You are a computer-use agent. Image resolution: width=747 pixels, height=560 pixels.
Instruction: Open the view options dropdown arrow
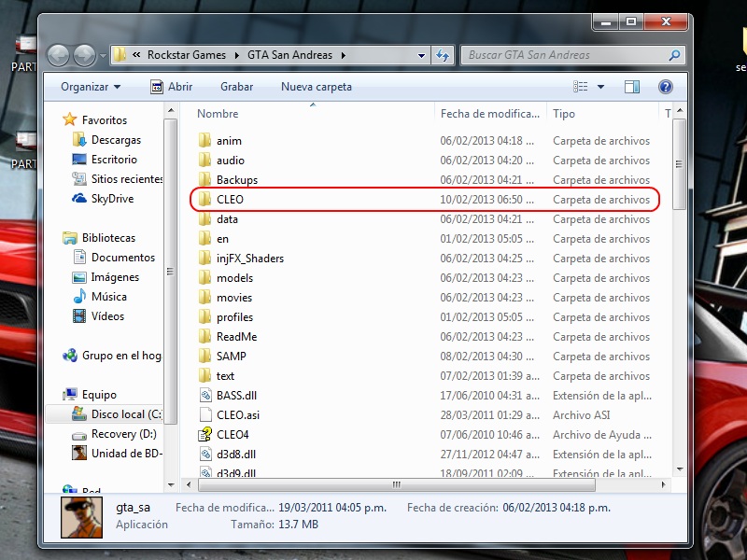(x=600, y=87)
